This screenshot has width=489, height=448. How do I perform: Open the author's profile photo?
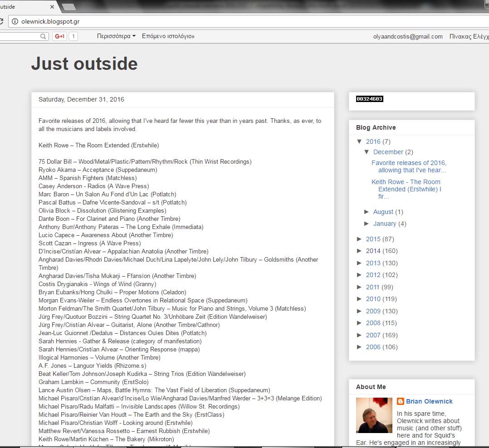pyautogui.click(x=374, y=415)
